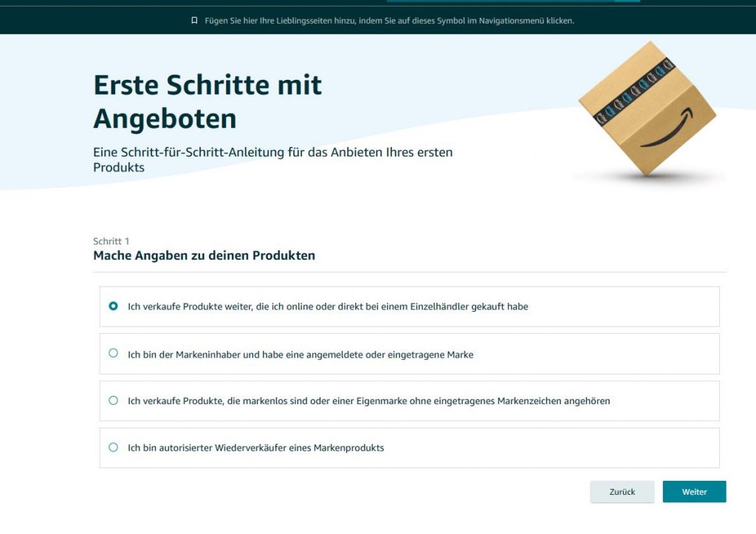The width and height of the screenshot is (756, 534).
Task: Click label 'Ich bin autorisierter Wiederverkäufer eines Markenprodukts'
Action: tap(256, 448)
